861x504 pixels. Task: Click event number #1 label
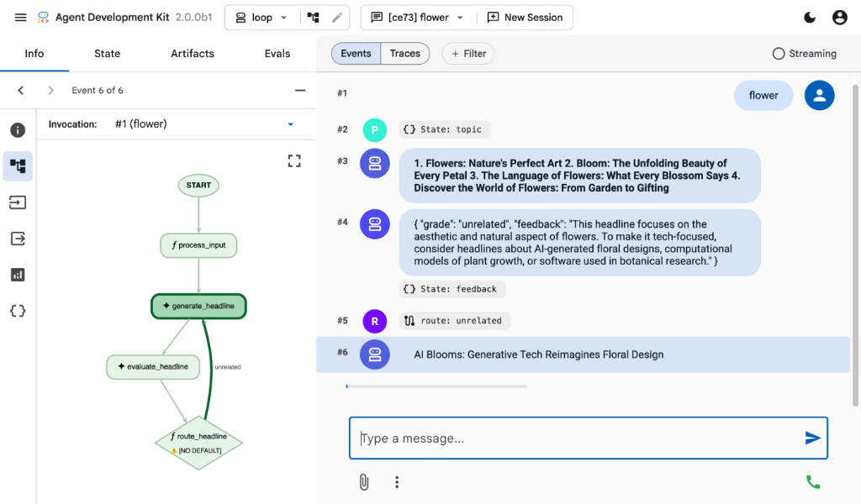pyautogui.click(x=342, y=93)
